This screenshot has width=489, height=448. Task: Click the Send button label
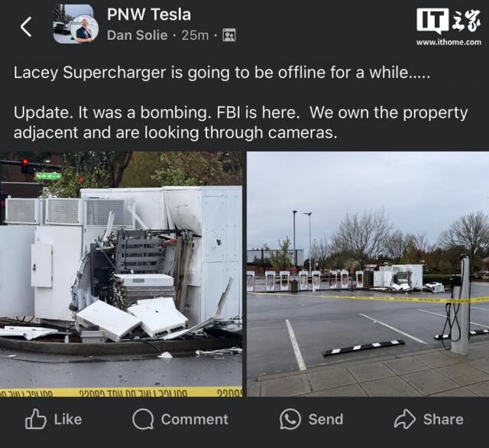[326, 419]
